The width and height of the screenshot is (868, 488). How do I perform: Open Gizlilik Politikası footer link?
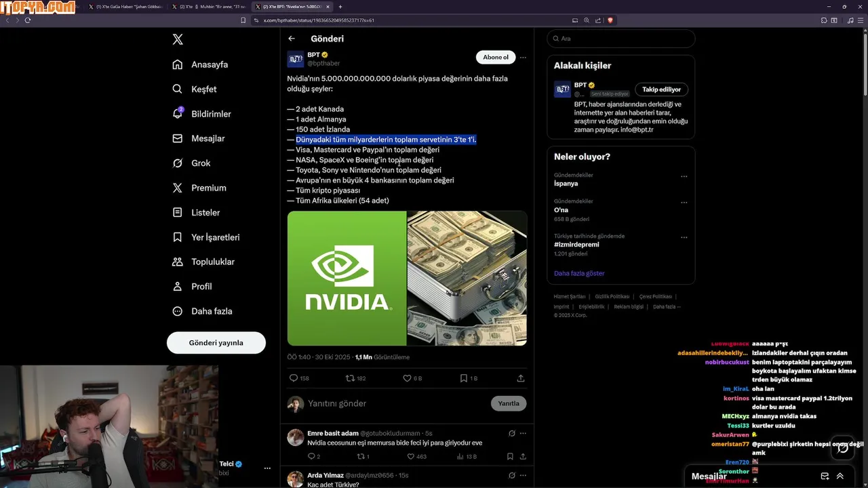612,297
